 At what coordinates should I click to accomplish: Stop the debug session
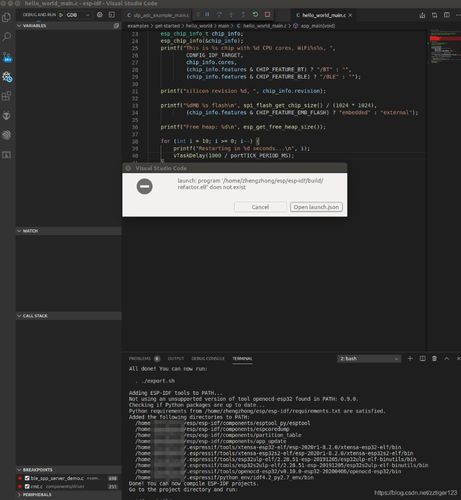267,15
